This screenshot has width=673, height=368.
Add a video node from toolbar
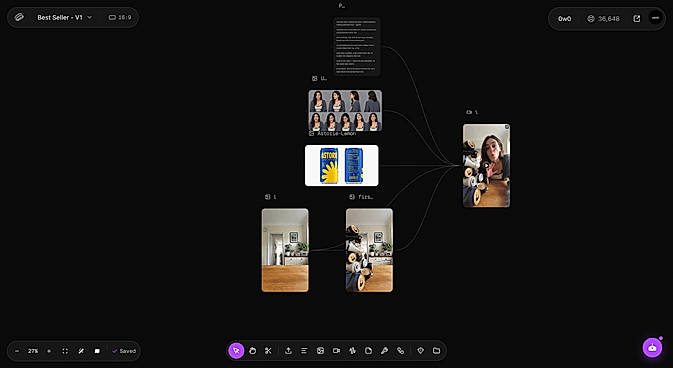click(336, 351)
